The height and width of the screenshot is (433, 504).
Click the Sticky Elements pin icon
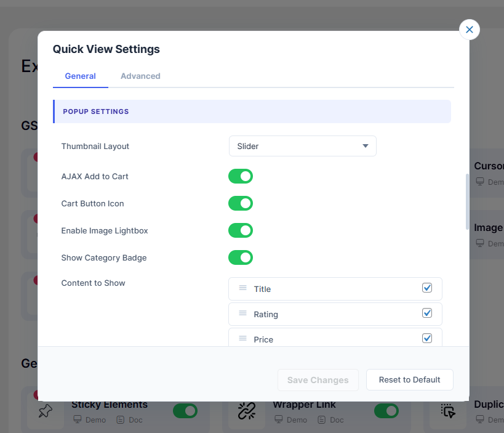pos(45,411)
